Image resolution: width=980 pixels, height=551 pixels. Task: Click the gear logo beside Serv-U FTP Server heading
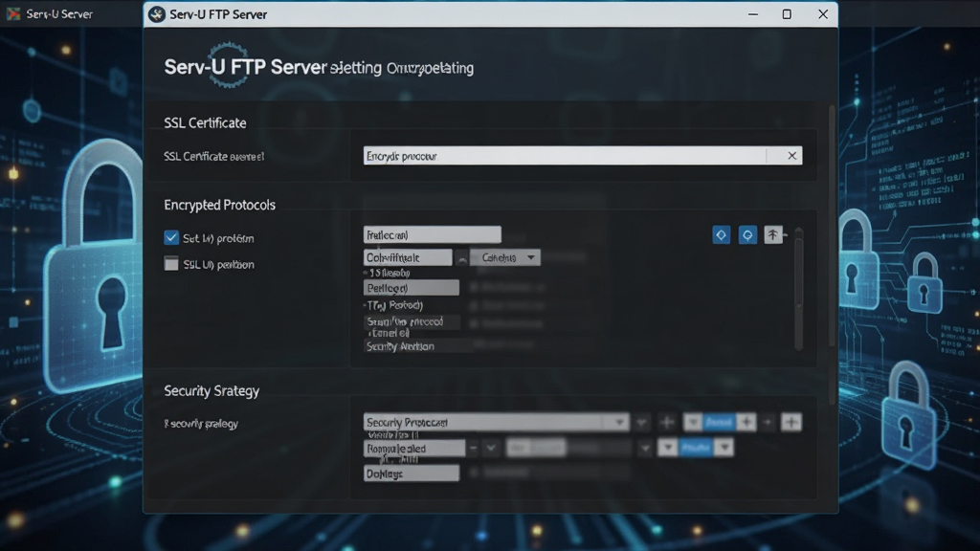[228, 65]
